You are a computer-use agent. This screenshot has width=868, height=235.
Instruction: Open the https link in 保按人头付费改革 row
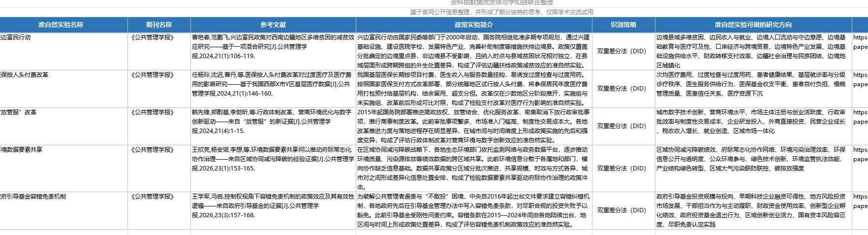(x=860, y=80)
